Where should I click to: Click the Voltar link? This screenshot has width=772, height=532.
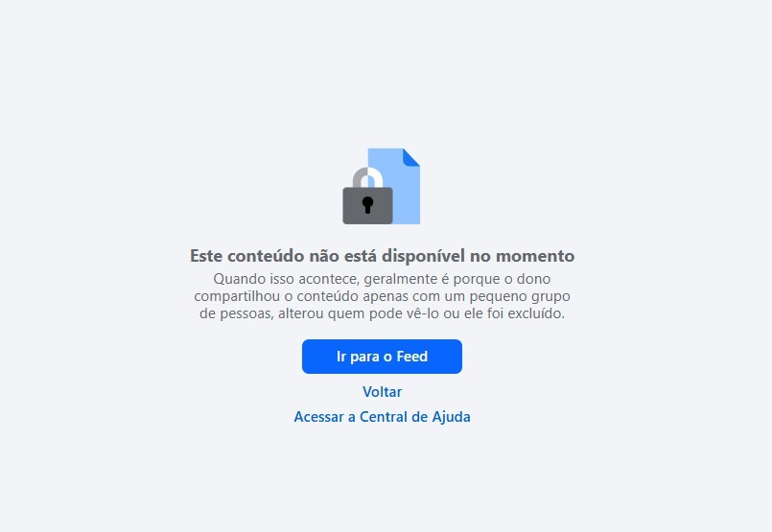click(382, 392)
